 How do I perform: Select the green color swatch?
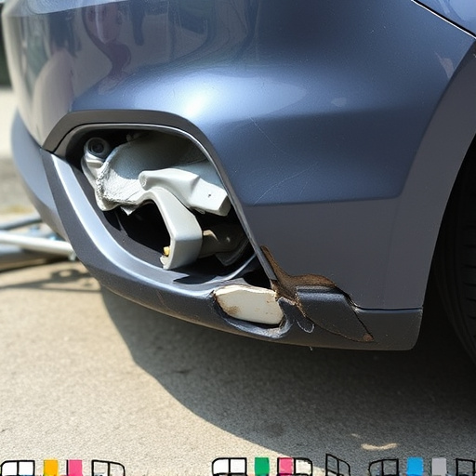[262, 467]
